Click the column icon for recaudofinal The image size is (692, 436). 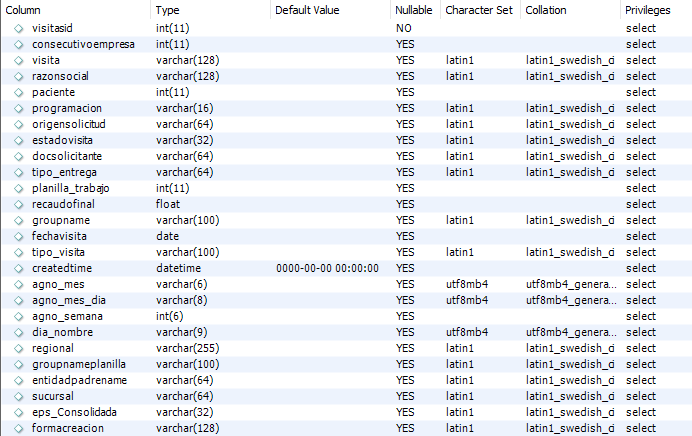[x=19, y=204]
